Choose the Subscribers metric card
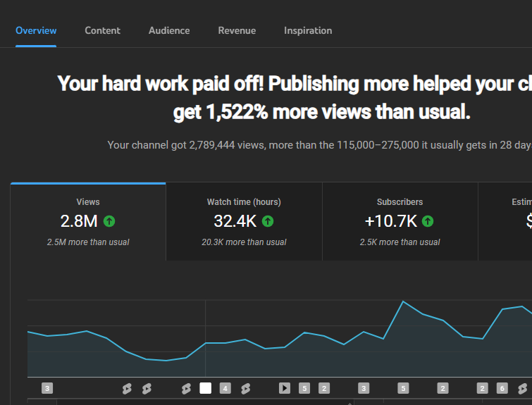 point(400,222)
